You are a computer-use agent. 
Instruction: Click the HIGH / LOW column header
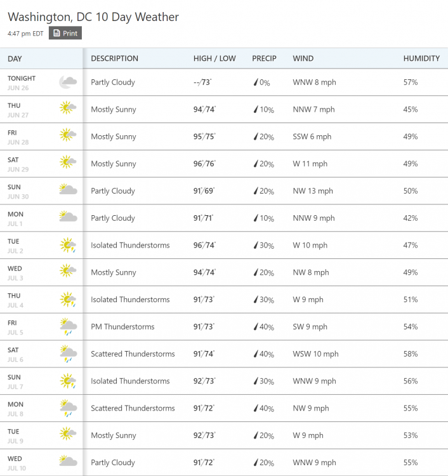pyautogui.click(x=214, y=58)
